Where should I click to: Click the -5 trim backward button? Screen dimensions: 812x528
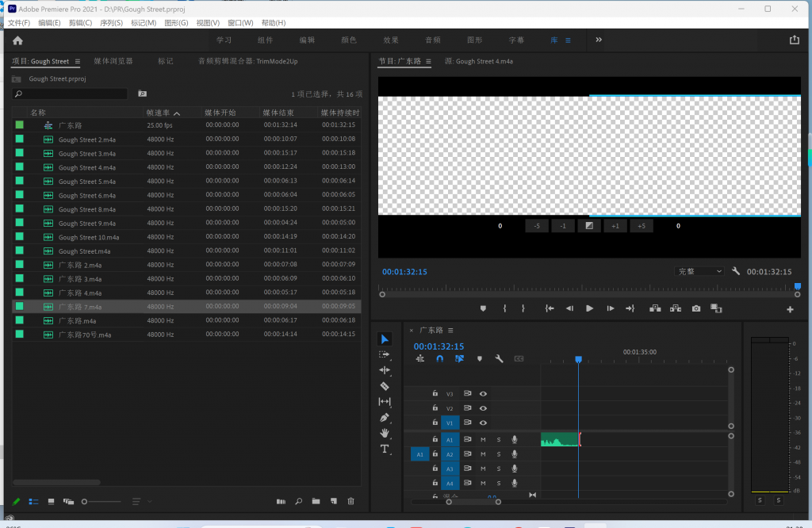tap(537, 226)
